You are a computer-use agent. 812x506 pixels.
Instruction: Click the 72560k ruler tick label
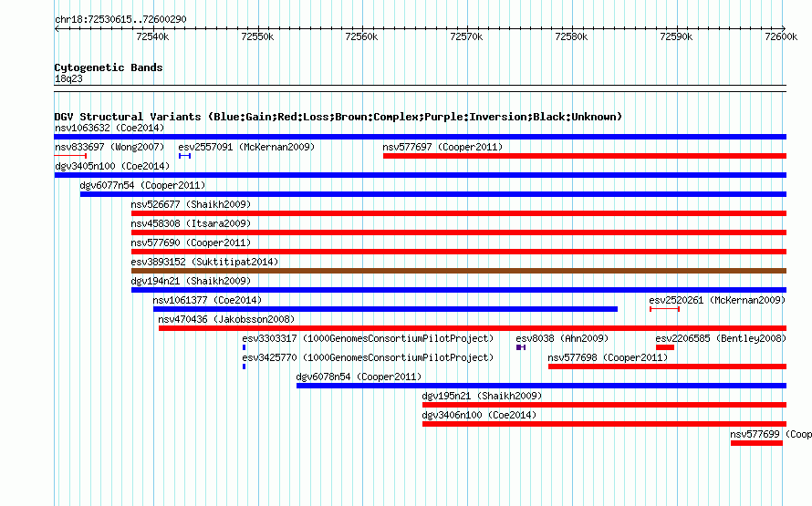pyautogui.click(x=361, y=36)
